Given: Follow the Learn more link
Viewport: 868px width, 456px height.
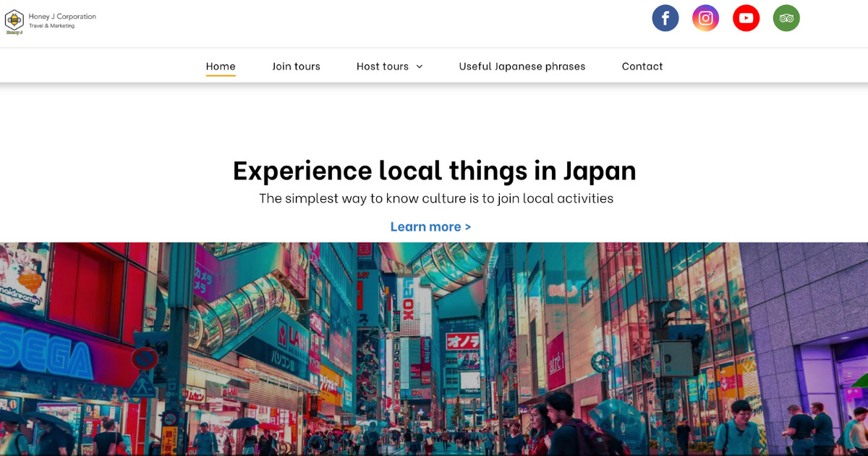Looking at the screenshot, I should (x=430, y=227).
